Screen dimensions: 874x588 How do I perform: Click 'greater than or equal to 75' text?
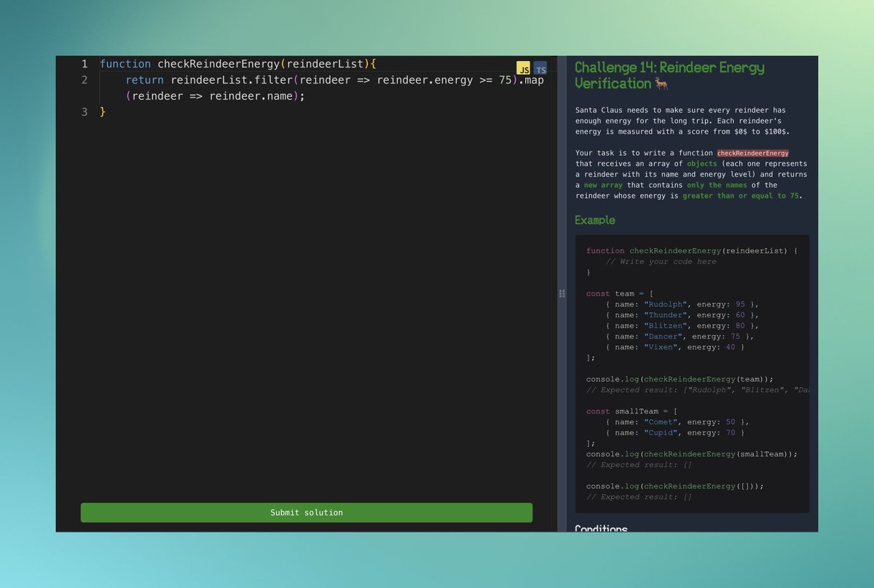741,196
